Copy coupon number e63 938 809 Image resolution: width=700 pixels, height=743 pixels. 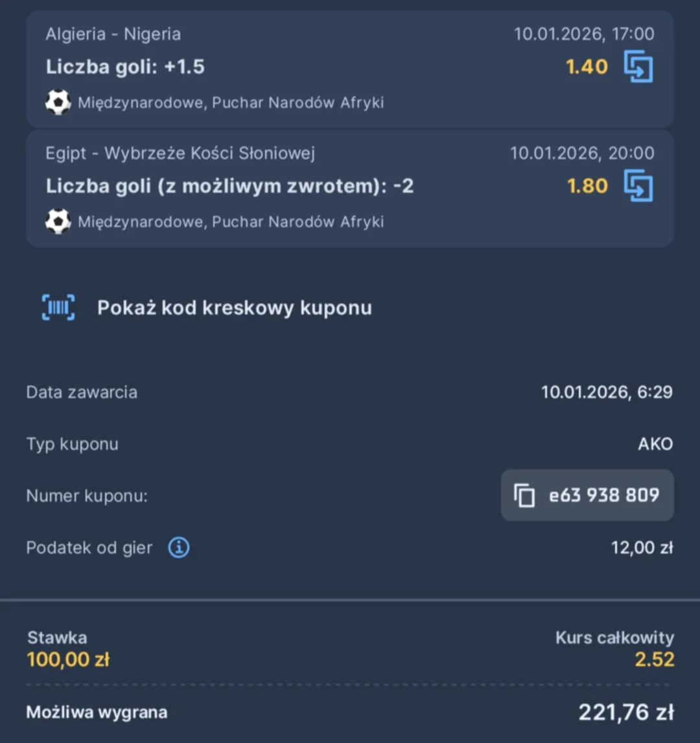pos(603,496)
